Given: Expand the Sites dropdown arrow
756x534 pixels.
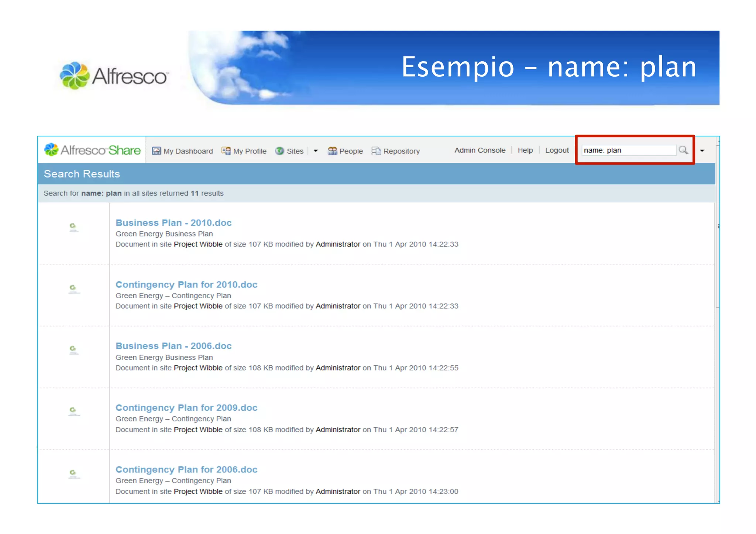Looking at the screenshot, I should (316, 151).
